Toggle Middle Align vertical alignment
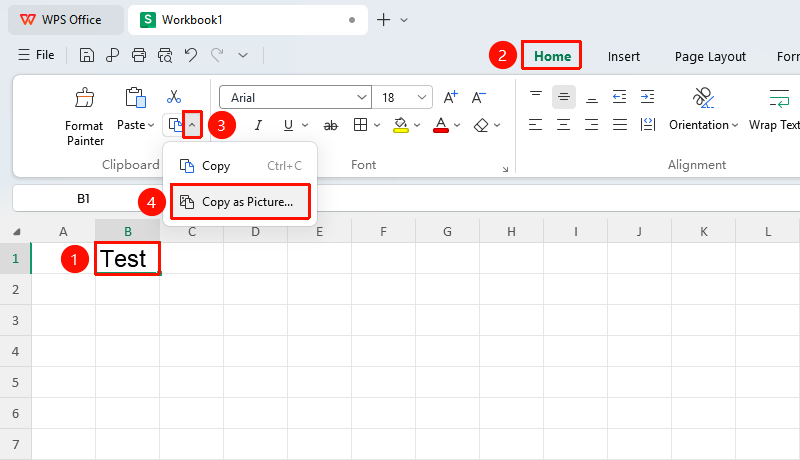The height and width of the screenshot is (460, 800). [564, 96]
